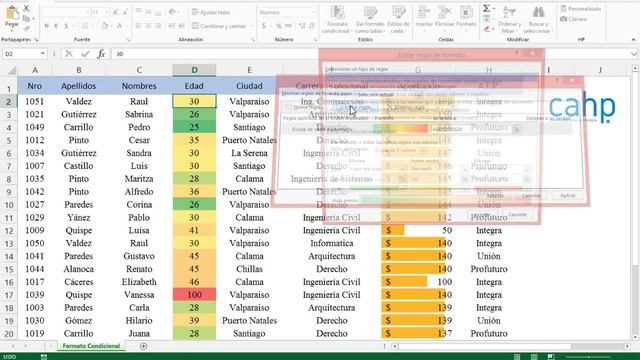
Task: Add a new sheet with plus button
Action: coord(143,346)
